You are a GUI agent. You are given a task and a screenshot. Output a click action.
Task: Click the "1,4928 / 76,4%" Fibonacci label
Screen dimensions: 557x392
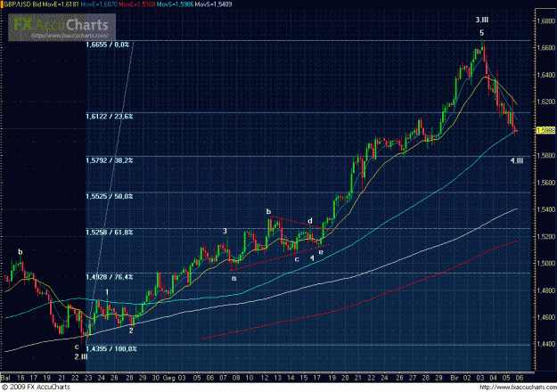coord(109,277)
